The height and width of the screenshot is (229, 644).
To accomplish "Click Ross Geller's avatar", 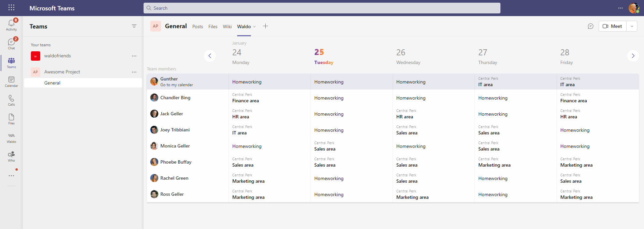I will click(154, 194).
